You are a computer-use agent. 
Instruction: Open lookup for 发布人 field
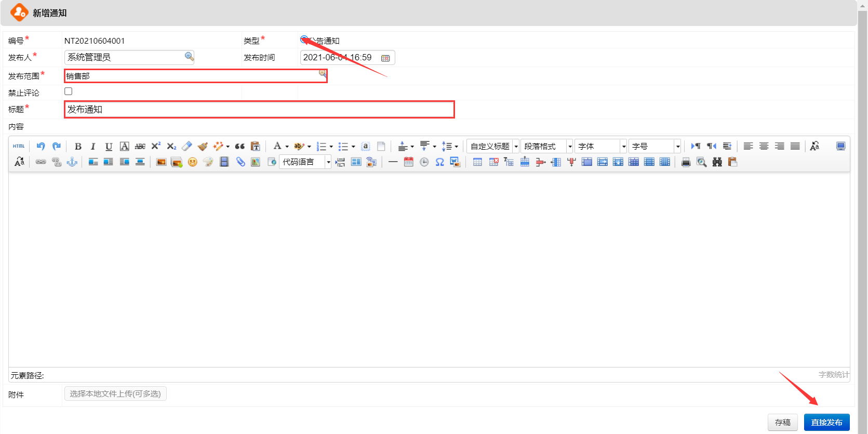[x=189, y=56]
